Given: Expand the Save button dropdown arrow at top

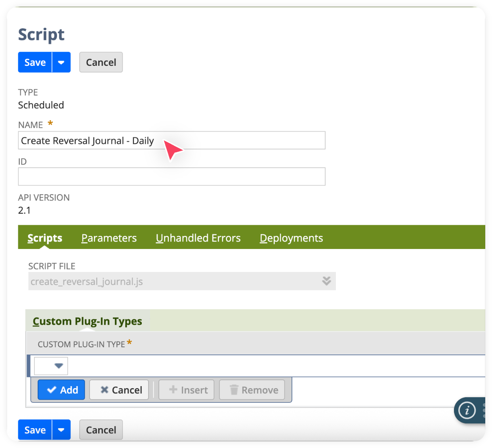Looking at the screenshot, I should tap(61, 62).
